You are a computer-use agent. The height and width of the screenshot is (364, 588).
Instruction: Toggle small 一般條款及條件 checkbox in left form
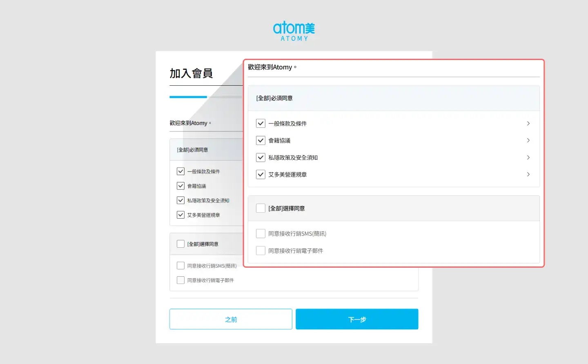[180, 171]
